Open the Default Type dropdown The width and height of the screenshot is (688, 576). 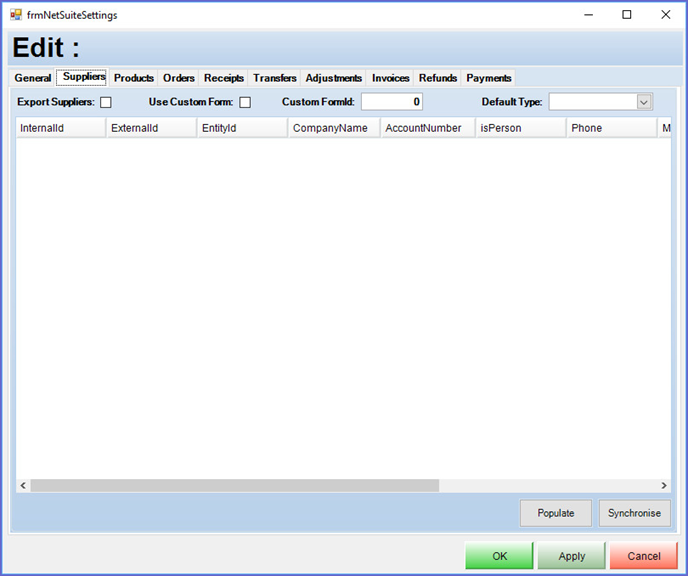point(643,102)
